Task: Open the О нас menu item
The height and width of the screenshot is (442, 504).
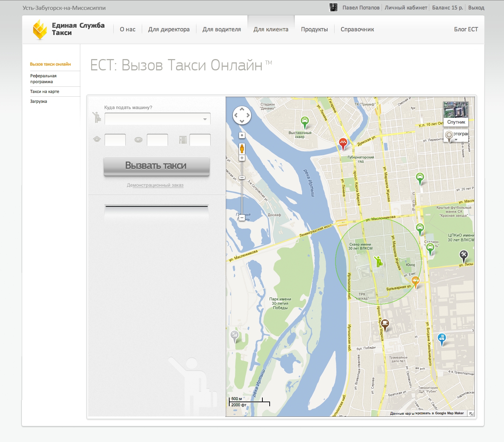Action: click(x=128, y=30)
